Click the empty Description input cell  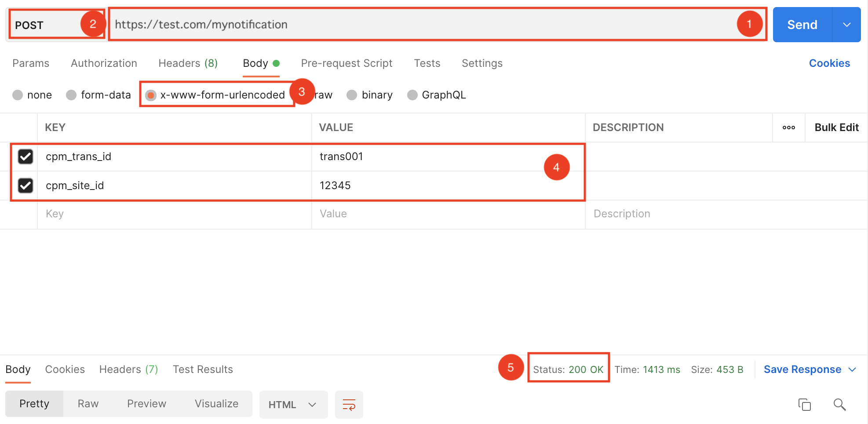(x=726, y=214)
